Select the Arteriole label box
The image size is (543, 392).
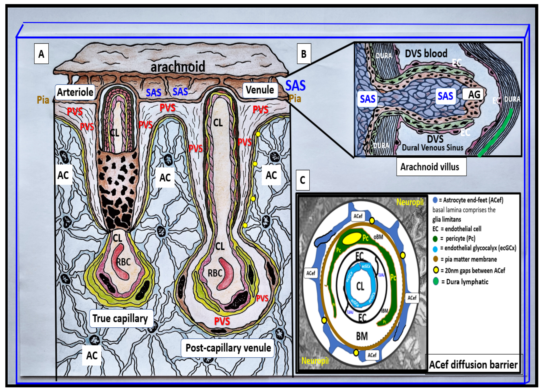click(x=75, y=92)
